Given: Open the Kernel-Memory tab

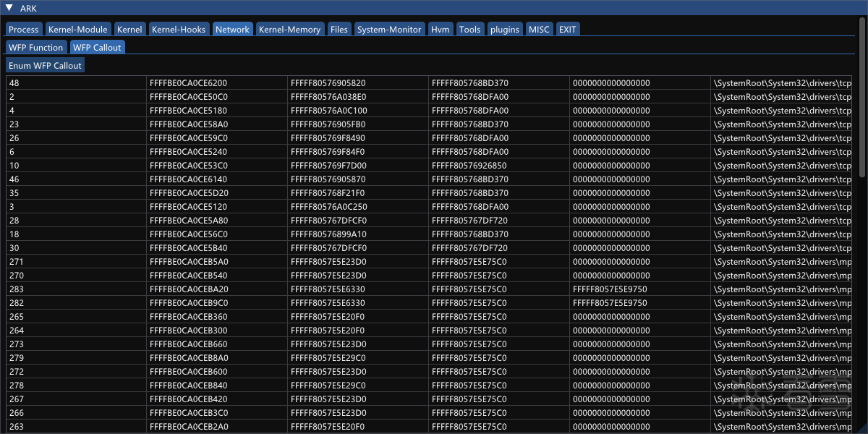Looking at the screenshot, I should click(x=289, y=30).
